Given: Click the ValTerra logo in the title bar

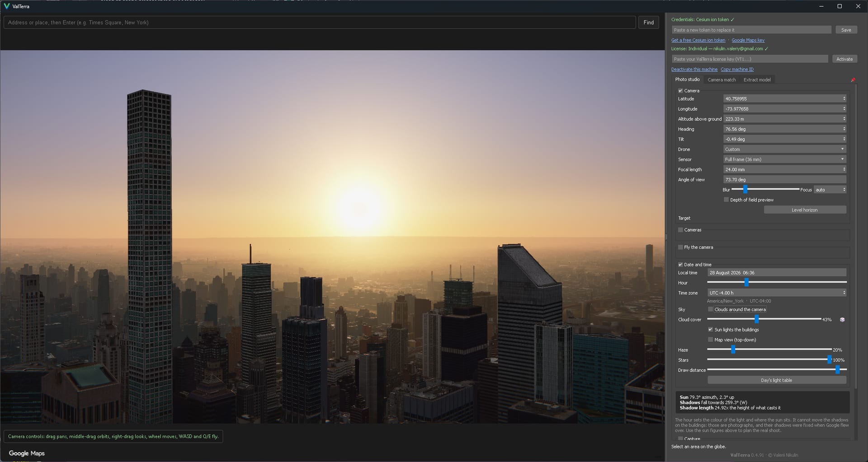Looking at the screenshot, I should click(6, 6).
